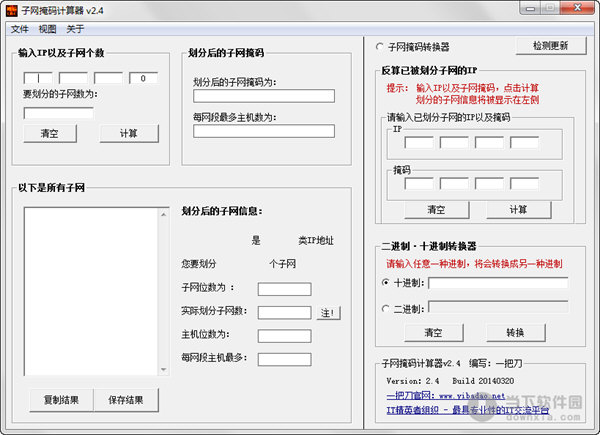Click 计算 button under subnet count input
The image size is (600, 435).
[128, 133]
